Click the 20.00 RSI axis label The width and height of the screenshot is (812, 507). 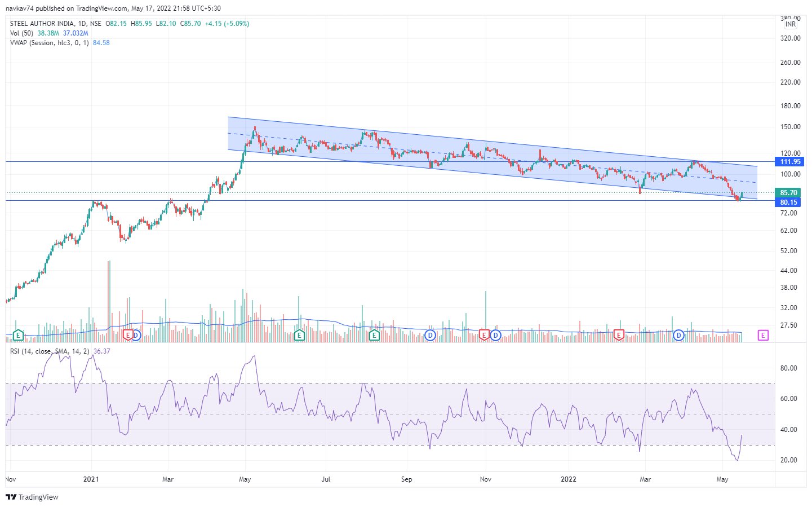[x=788, y=460]
